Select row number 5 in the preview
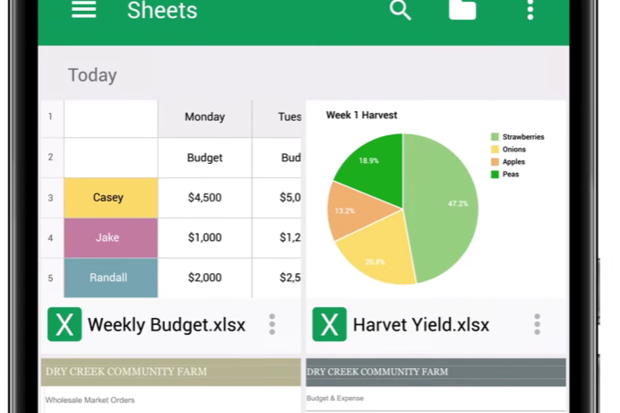 coord(51,278)
